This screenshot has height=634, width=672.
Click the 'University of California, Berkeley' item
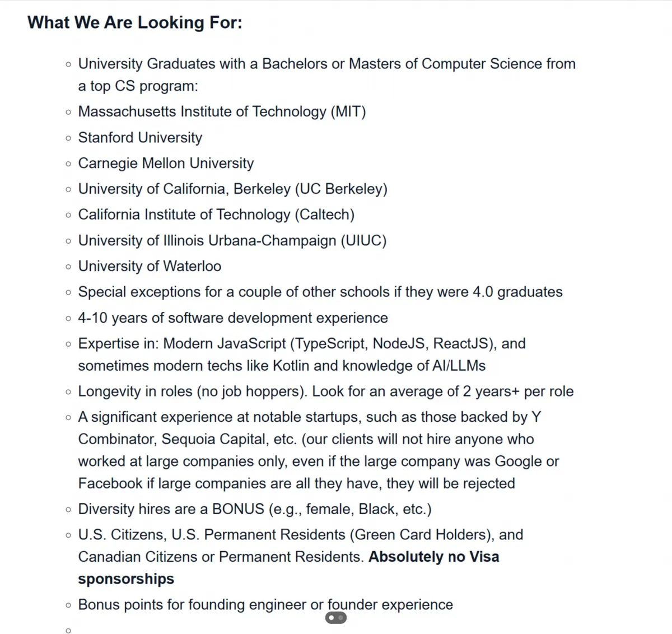pyautogui.click(x=232, y=189)
